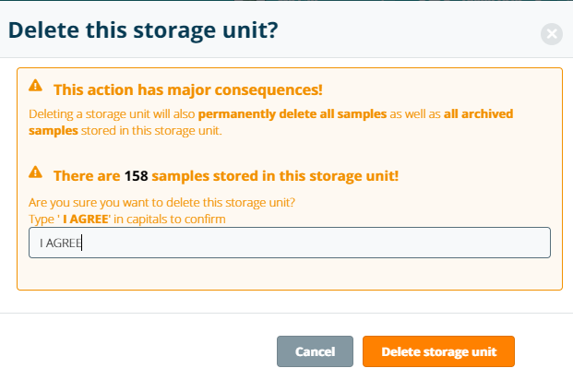Focus the I AGREE confirmation text field
Screen dimensions: 573x392
[x=290, y=243]
